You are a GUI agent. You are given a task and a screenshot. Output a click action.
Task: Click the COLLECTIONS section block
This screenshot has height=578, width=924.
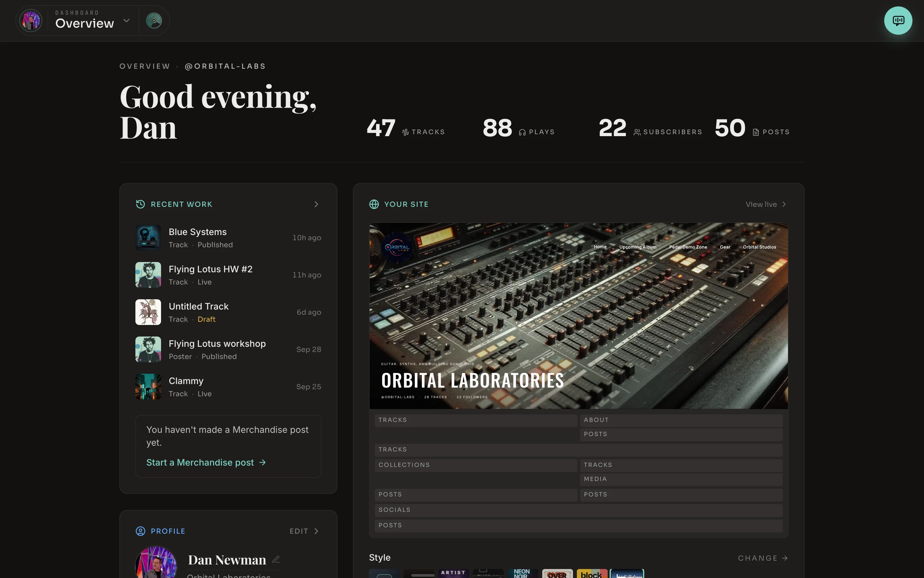[x=476, y=465]
